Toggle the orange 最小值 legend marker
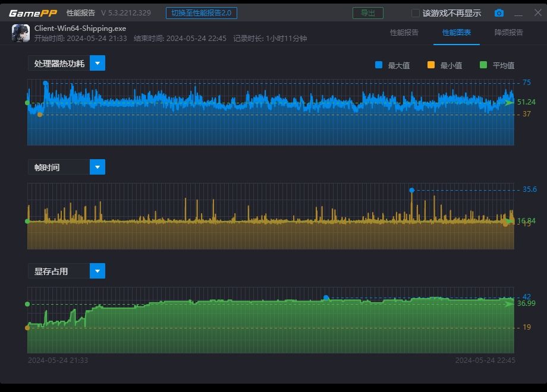 (431, 65)
